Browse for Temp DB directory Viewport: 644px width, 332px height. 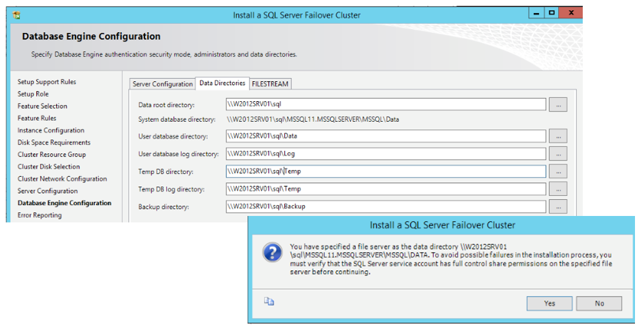[x=558, y=171]
